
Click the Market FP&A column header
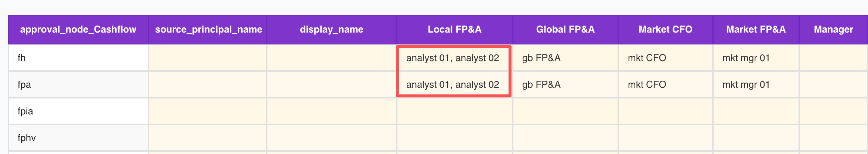pos(756,30)
